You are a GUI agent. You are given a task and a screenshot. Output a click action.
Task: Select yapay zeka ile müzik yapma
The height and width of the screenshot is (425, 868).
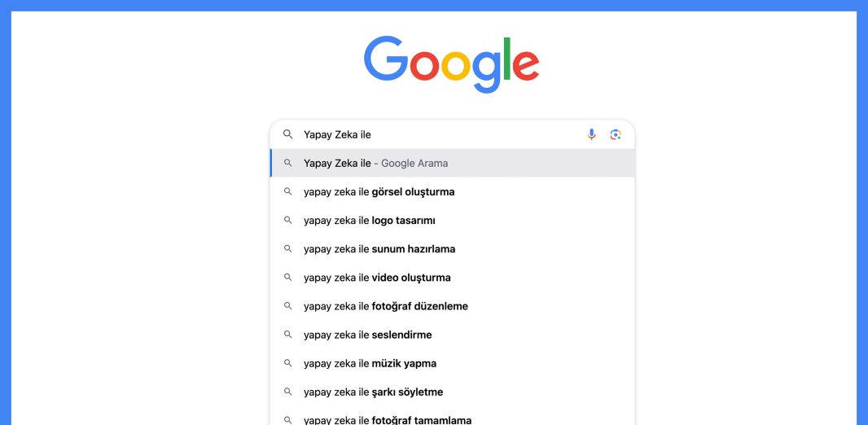452,364
